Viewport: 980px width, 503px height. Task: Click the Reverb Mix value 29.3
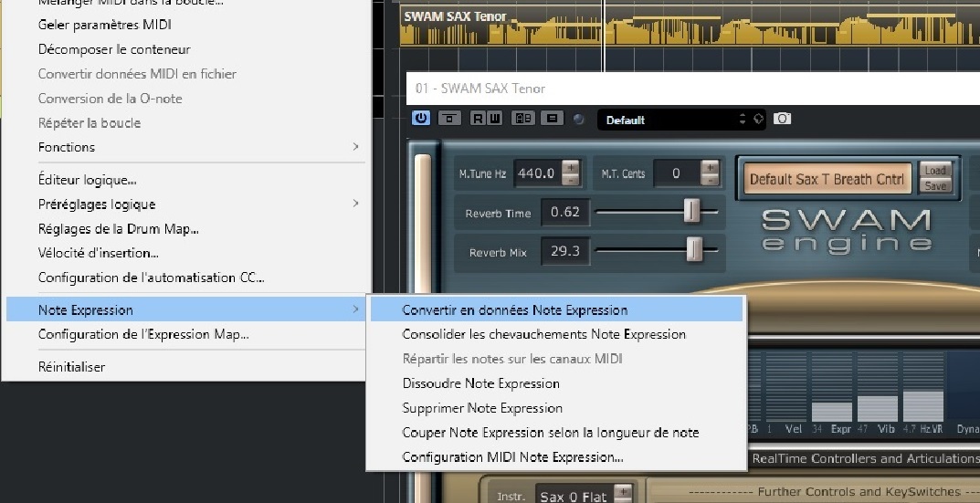pyautogui.click(x=565, y=250)
